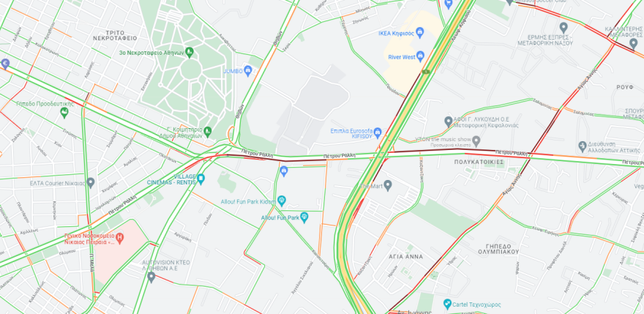The width and height of the screenshot is (644, 314).
Task: Open the hospital pin Γενικό Νοσοκομείο Νίκαιας
Action: tap(120, 237)
